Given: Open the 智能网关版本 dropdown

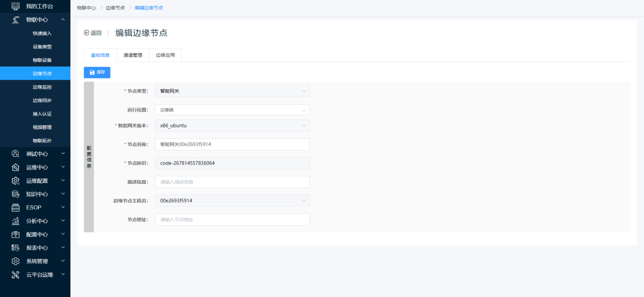Looking at the screenshot, I should 232,126.
